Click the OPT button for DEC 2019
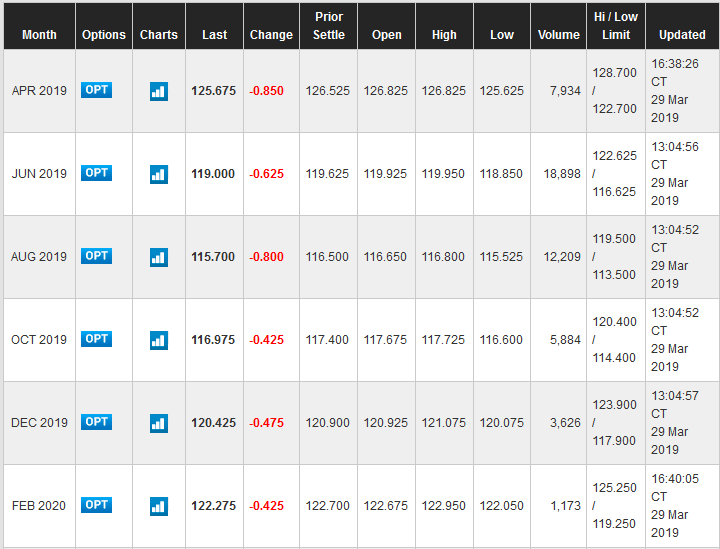Viewport: 720px width, 549px height. (96, 422)
